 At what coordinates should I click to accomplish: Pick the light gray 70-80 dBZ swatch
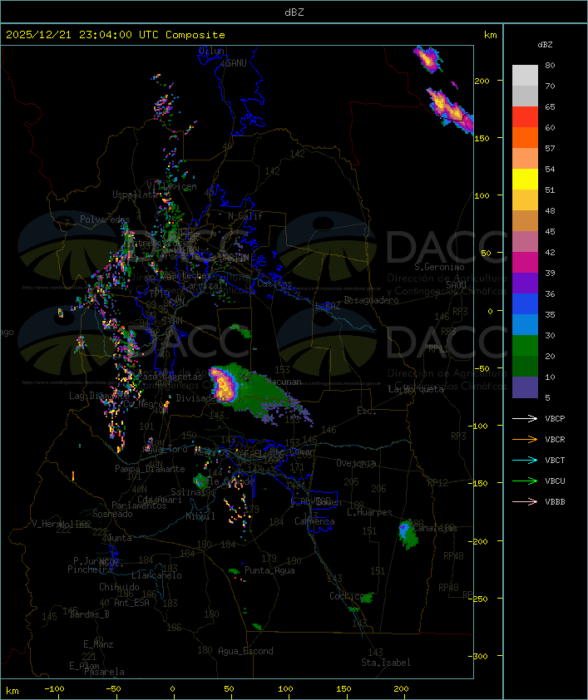(525, 75)
